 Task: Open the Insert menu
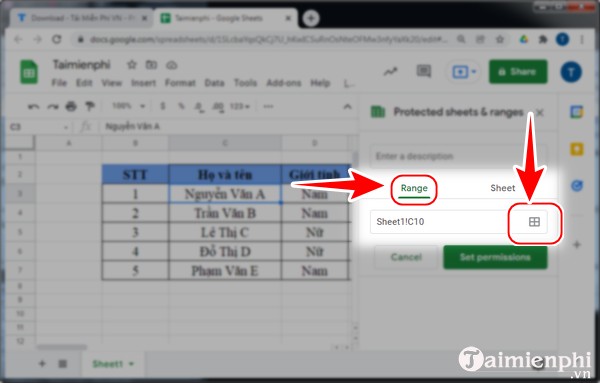(143, 83)
